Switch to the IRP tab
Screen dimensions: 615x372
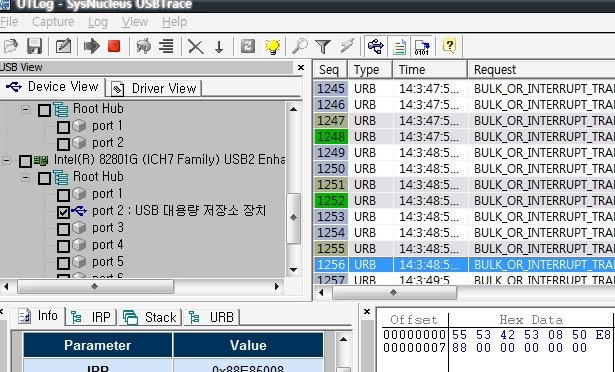(92, 317)
